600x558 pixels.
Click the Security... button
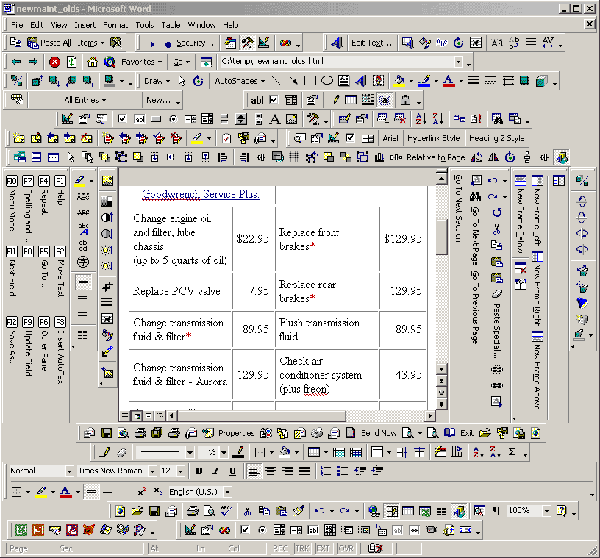click(194, 43)
